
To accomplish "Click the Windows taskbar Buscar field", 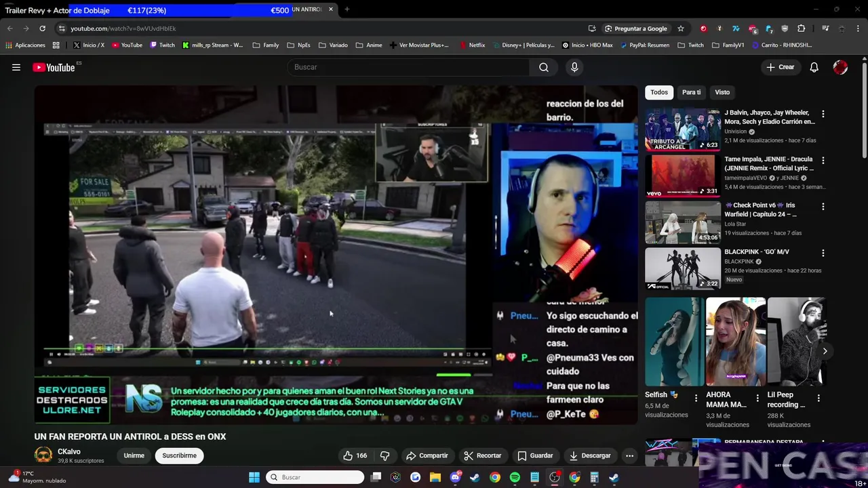I will tap(315, 477).
